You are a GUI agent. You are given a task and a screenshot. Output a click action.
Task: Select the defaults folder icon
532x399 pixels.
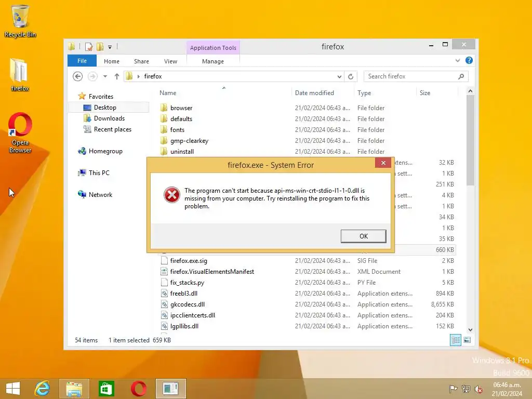[x=164, y=118]
